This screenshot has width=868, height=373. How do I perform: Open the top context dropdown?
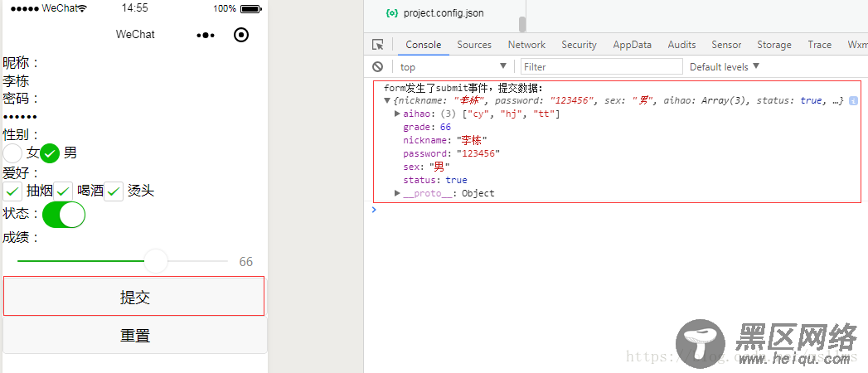(453, 66)
